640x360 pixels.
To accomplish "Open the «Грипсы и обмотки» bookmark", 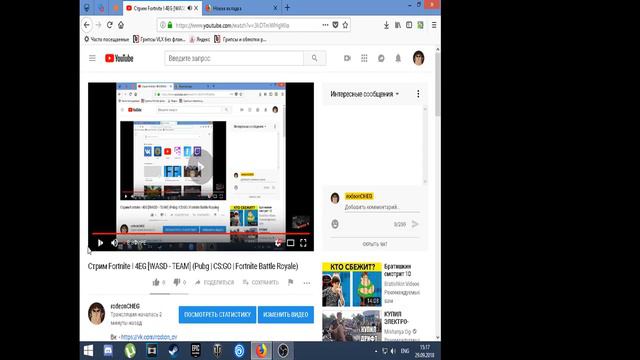I will tap(240, 39).
